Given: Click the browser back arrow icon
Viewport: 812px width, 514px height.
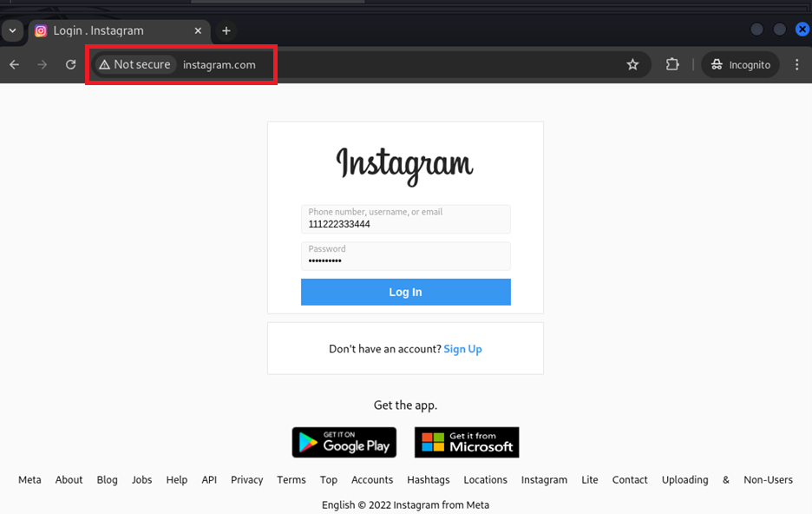Looking at the screenshot, I should [x=15, y=64].
